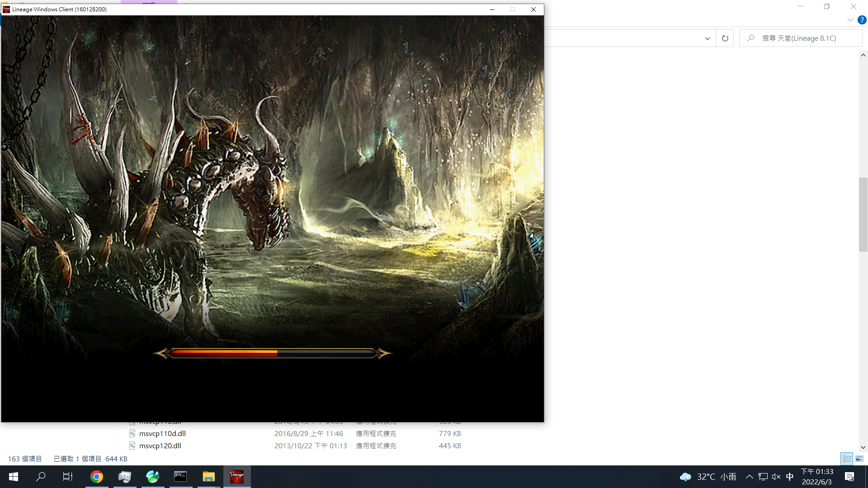Show hidden system tray icons
The height and width of the screenshot is (488, 868).
pos(749,477)
